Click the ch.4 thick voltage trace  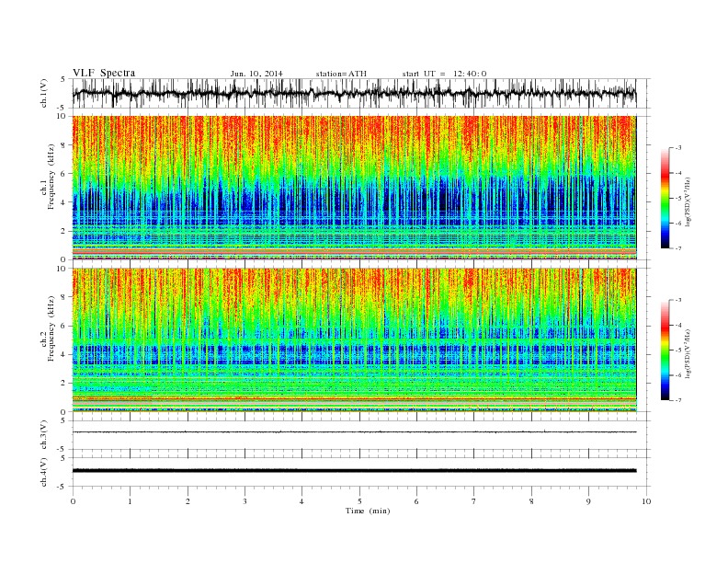354,470
